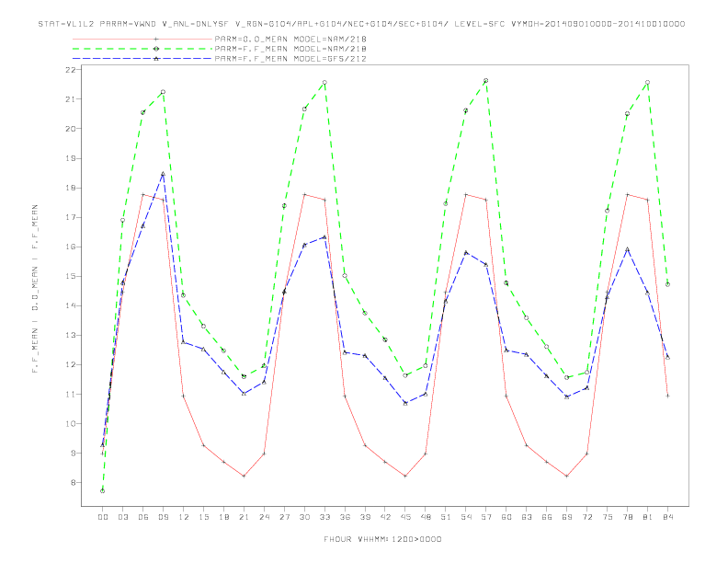
Task: Click y-axis tick label 22
Action: click(71, 70)
